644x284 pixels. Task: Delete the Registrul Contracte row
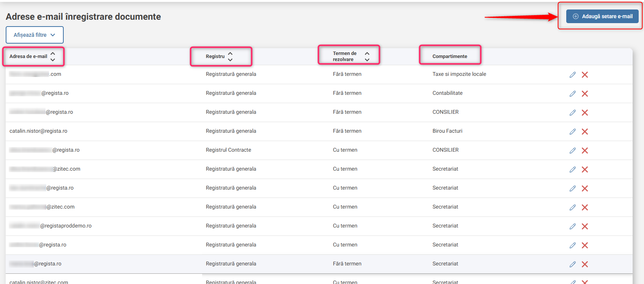585,151
